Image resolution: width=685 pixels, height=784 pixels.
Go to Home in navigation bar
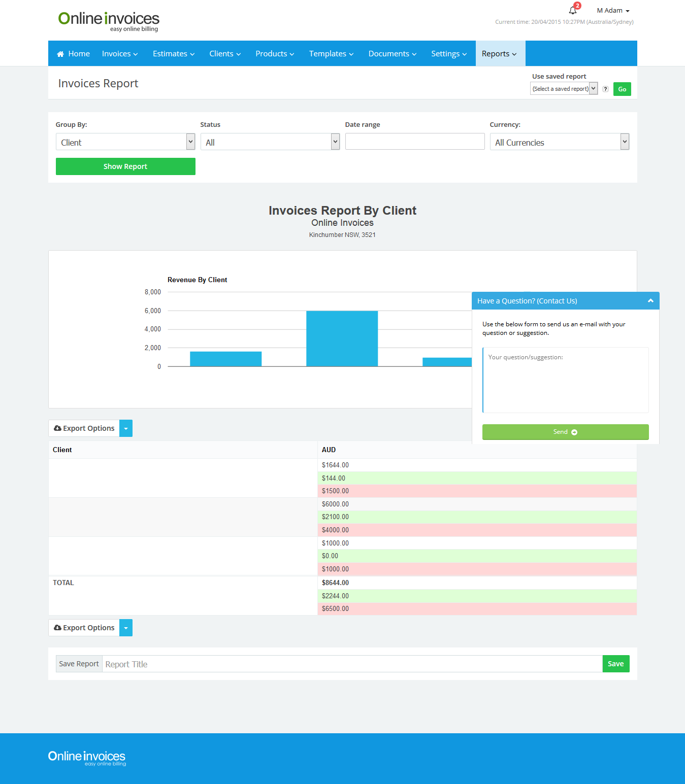[74, 54]
